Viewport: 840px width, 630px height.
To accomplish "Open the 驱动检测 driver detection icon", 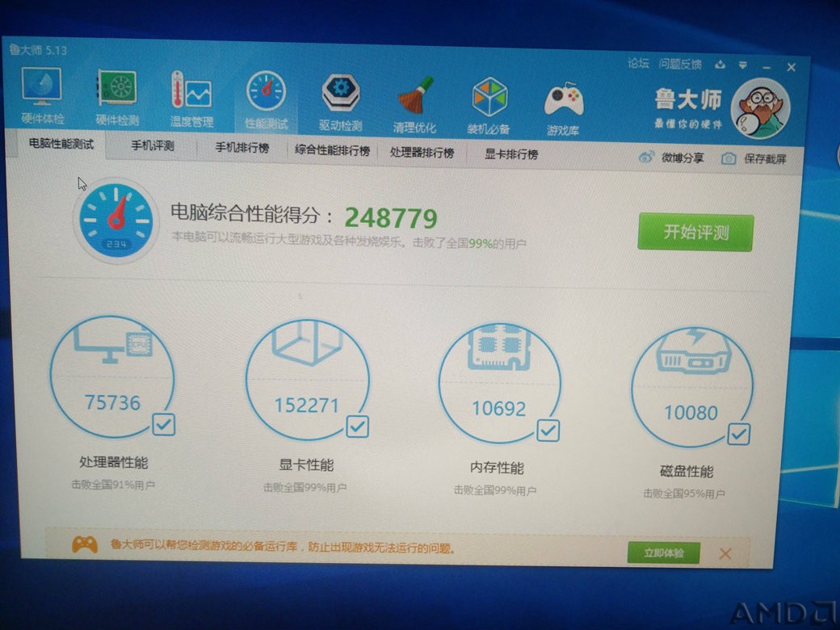I will coord(340,94).
